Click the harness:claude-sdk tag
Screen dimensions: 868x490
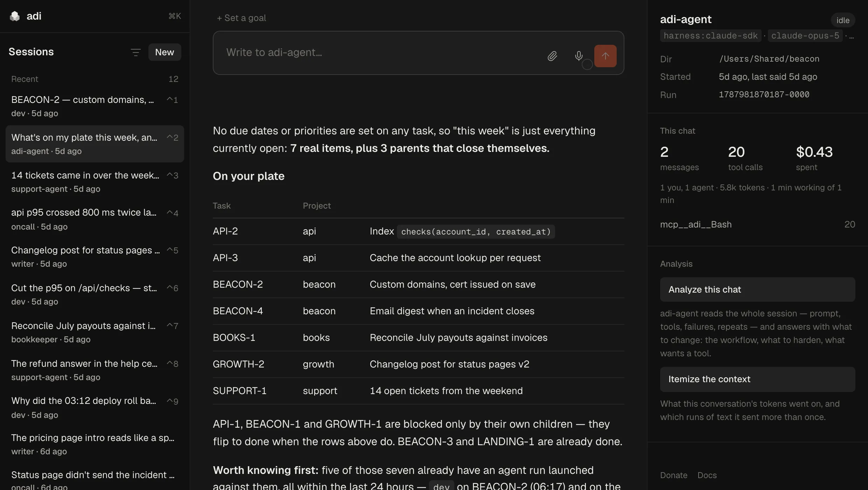point(710,36)
